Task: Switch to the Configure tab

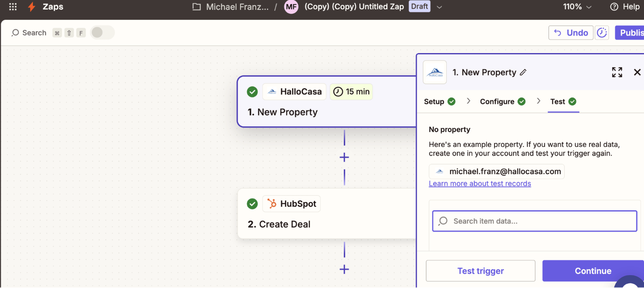Action: pyautogui.click(x=503, y=102)
